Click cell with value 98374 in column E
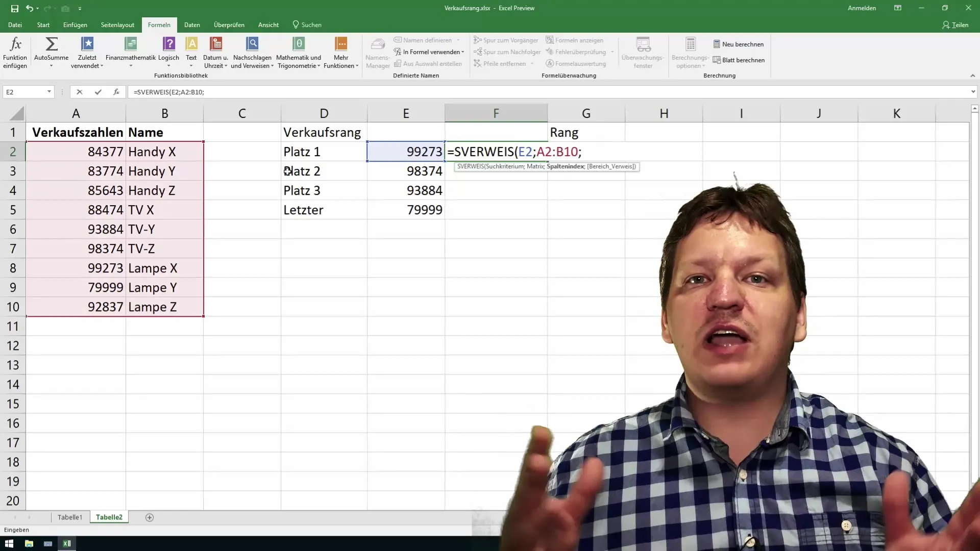This screenshot has height=551, width=980. click(406, 171)
